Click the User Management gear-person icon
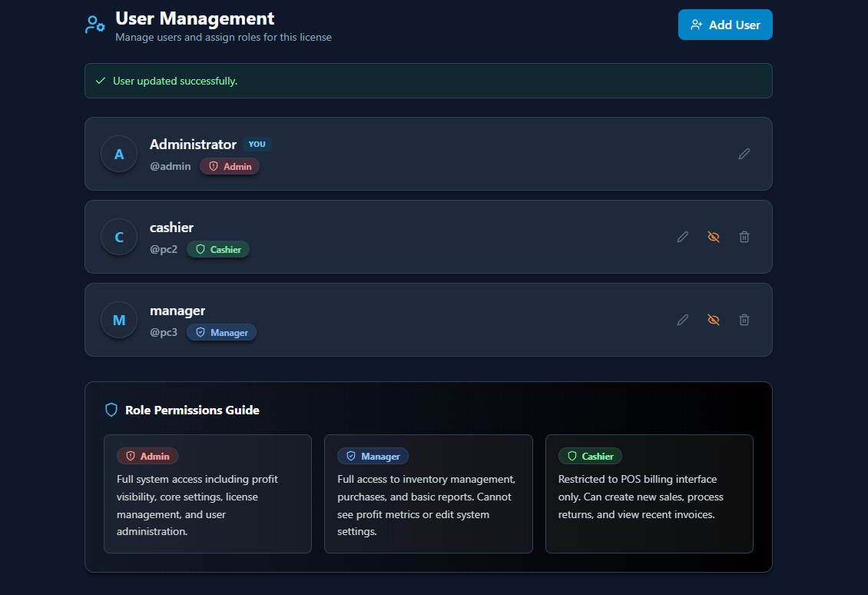The image size is (868, 595). point(94,25)
